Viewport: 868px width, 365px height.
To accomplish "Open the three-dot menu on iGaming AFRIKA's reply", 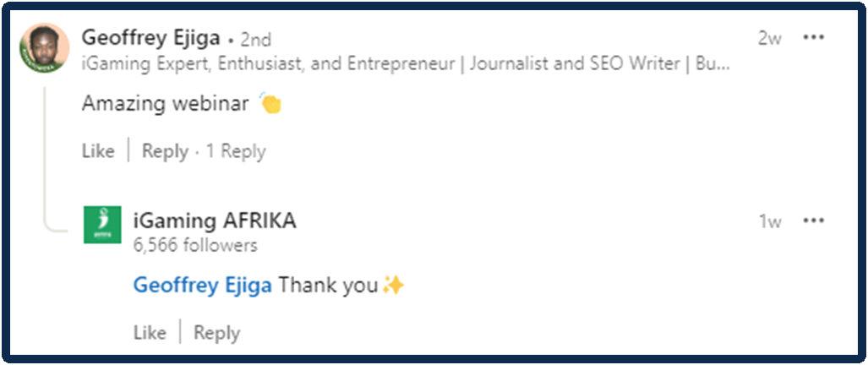I will point(814,221).
